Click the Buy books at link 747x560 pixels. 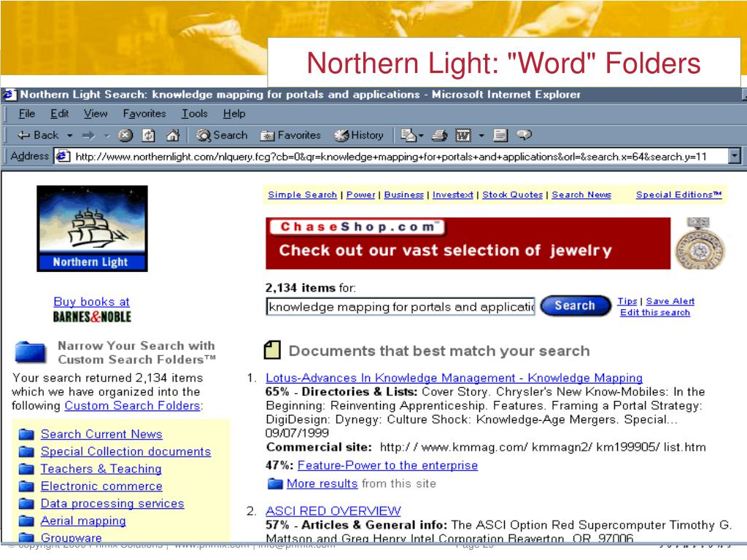[91, 302]
